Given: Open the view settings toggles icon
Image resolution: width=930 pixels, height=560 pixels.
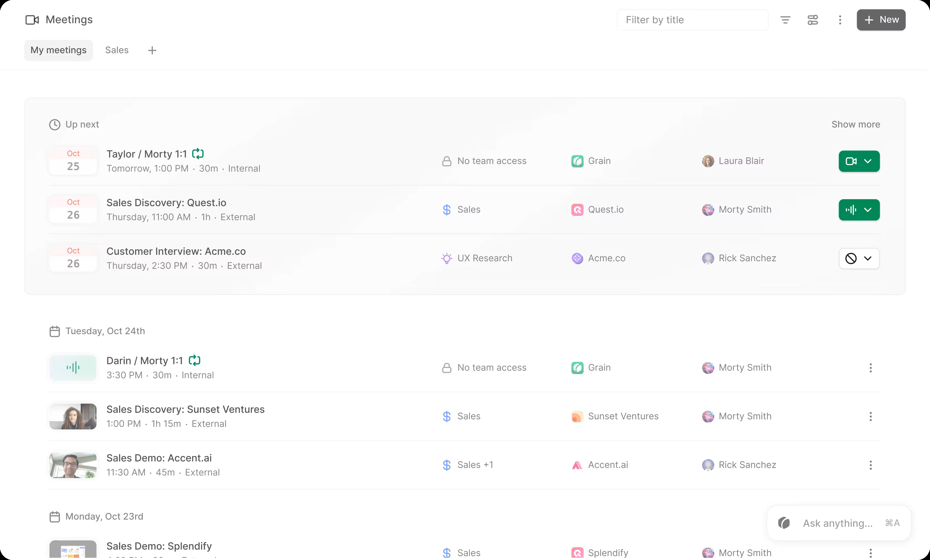Looking at the screenshot, I should [x=813, y=20].
